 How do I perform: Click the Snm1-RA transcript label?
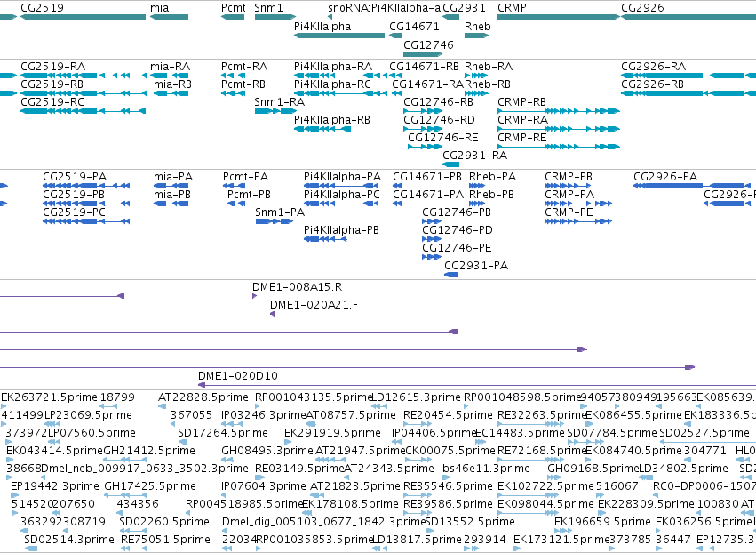coord(280,102)
